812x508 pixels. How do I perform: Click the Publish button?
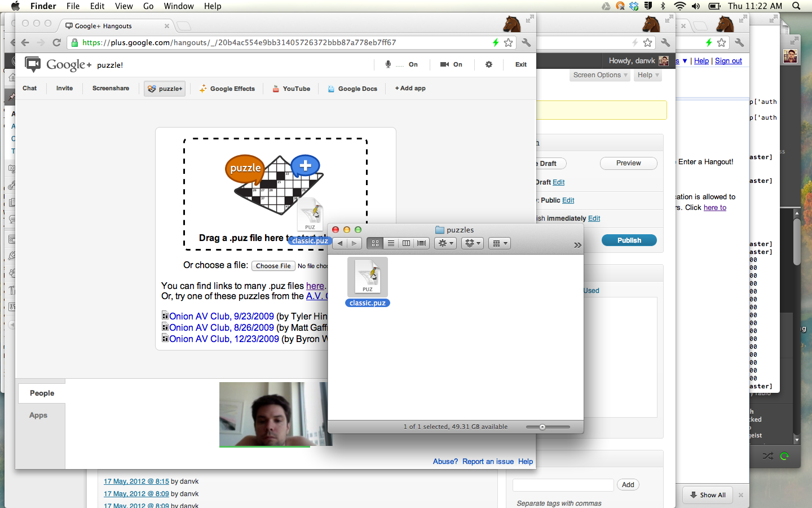click(x=629, y=240)
